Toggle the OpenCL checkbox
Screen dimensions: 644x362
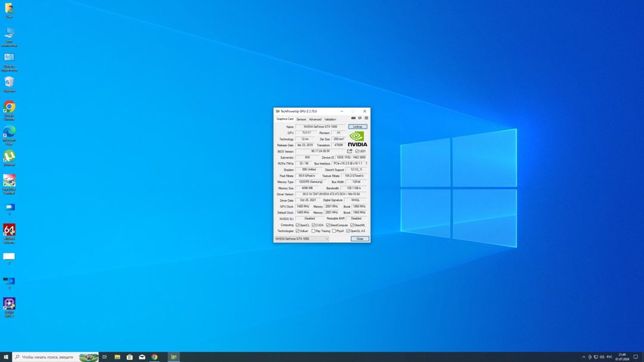pos(298,225)
